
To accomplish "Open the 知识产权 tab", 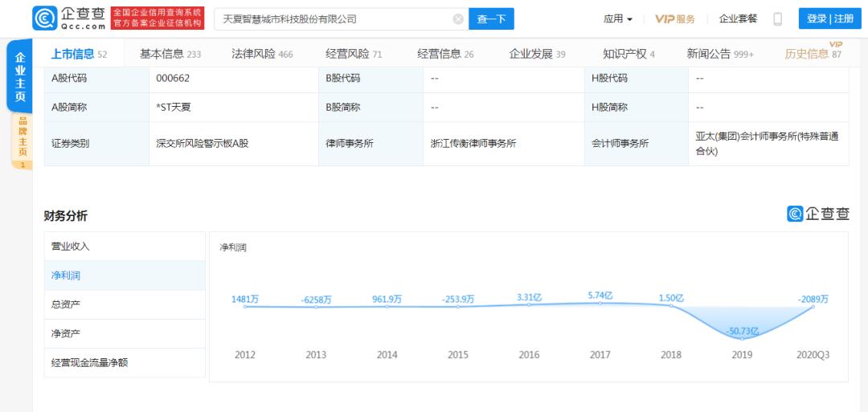I will pos(628,54).
